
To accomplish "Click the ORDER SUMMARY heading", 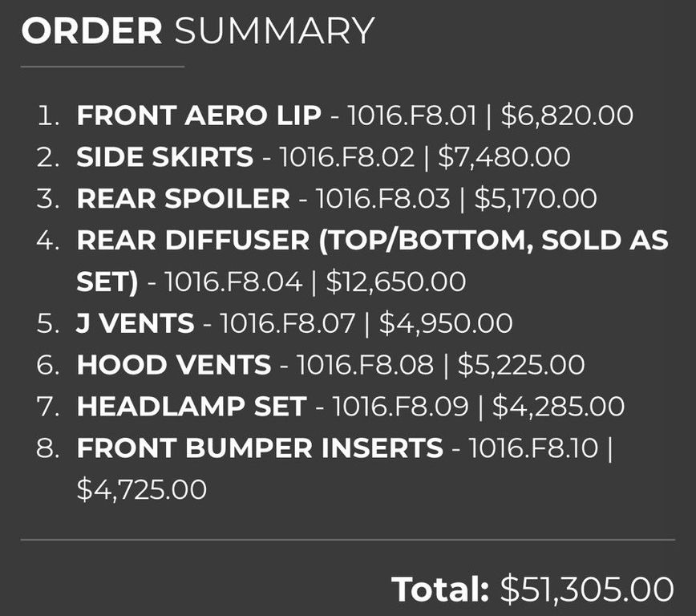I will (x=197, y=31).
